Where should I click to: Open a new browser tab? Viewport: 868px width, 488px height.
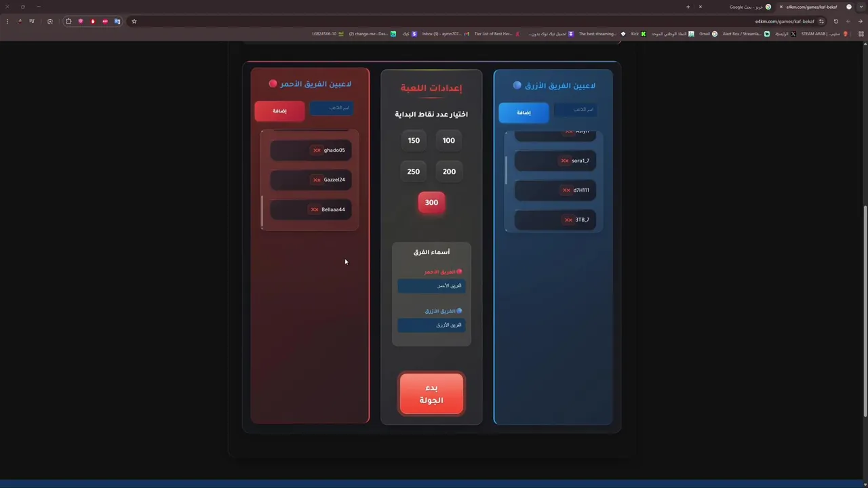pyautogui.click(x=688, y=7)
